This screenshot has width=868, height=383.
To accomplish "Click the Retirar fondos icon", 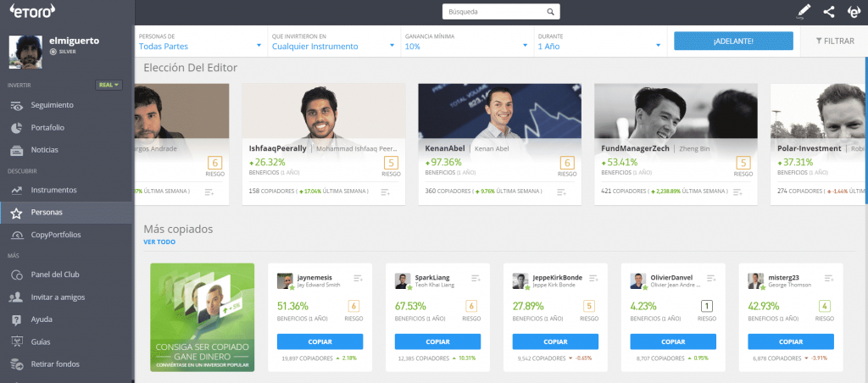I will point(17,364).
